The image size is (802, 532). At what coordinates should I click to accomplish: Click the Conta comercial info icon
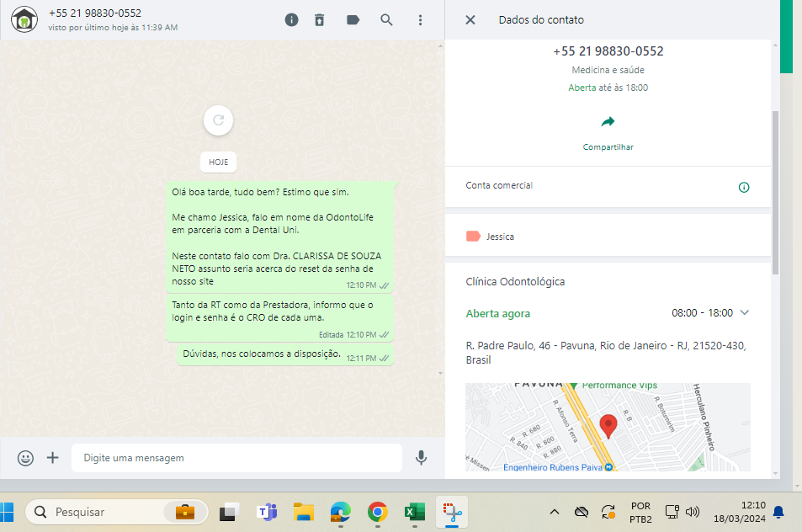click(743, 187)
